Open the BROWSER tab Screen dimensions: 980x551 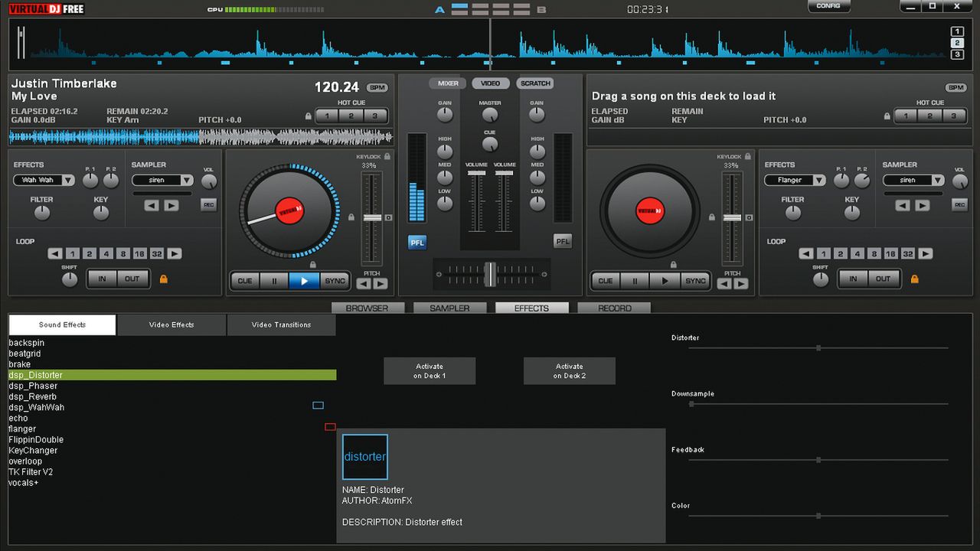(x=367, y=308)
